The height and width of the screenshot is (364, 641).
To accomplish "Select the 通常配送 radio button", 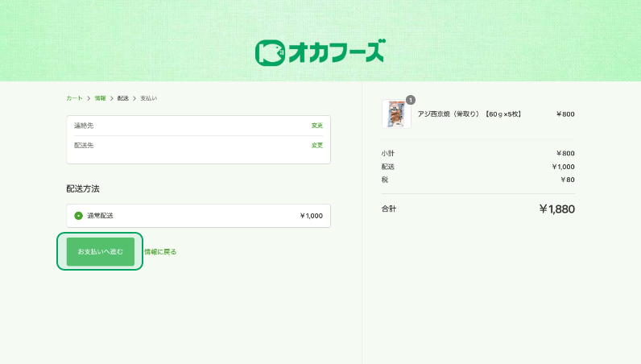I will [78, 216].
